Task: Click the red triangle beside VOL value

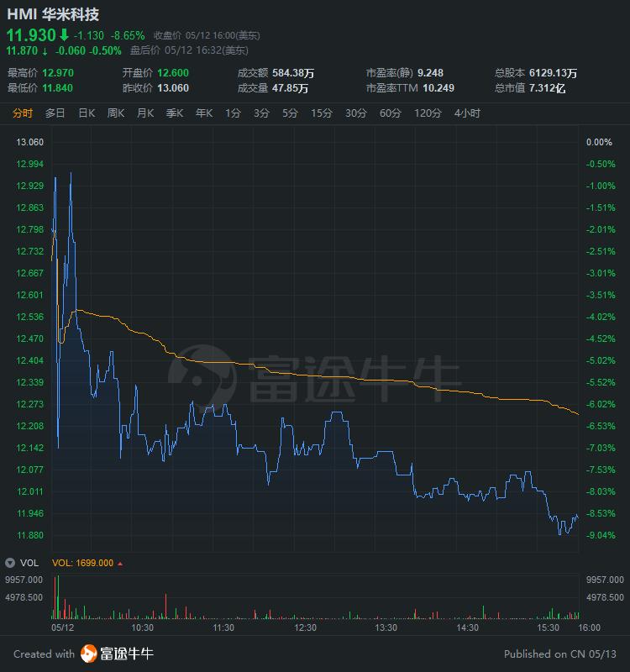Action: click(120, 564)
